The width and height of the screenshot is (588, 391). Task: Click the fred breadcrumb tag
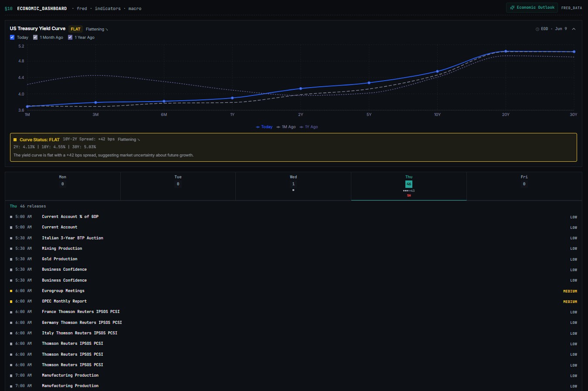coord(82,8)
